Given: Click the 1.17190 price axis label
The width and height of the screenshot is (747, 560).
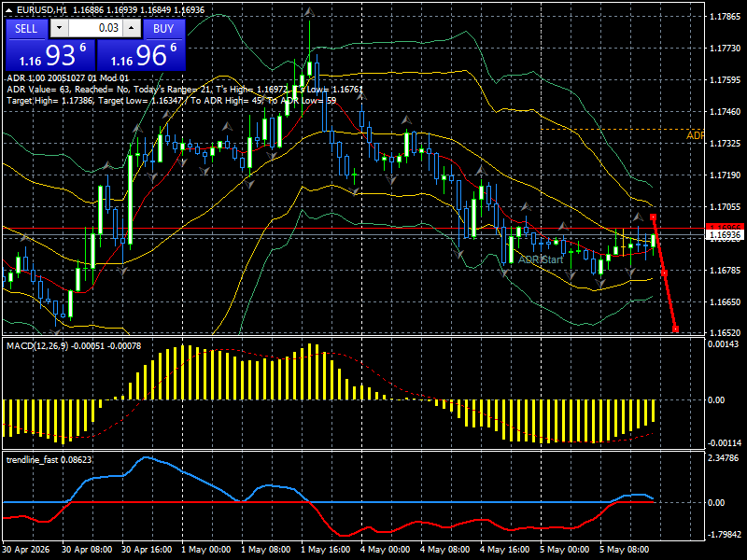Looking at the screenshot, I should pyautogui.click(x=726, y=175).
